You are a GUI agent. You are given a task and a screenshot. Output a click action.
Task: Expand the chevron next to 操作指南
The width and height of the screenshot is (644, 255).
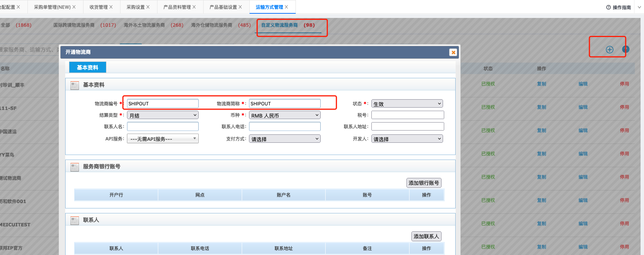click(639, 7)
